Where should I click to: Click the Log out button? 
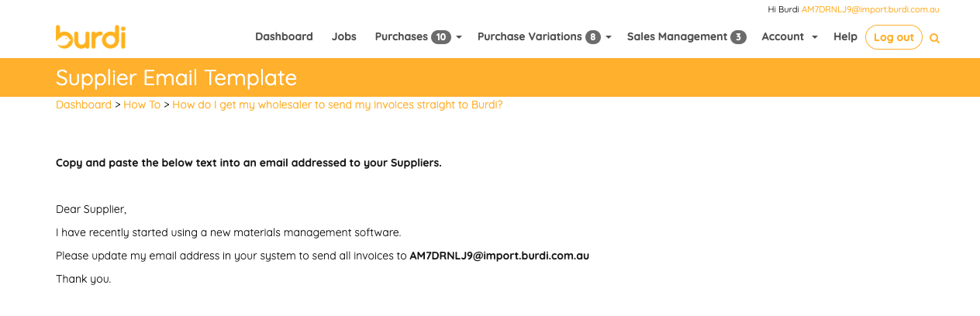894,37
